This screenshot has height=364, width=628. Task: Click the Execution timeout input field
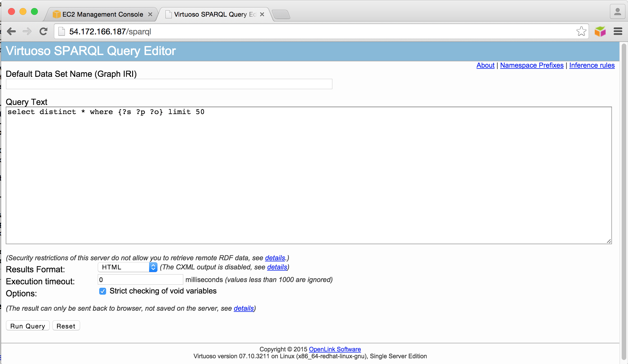point(140,279)
